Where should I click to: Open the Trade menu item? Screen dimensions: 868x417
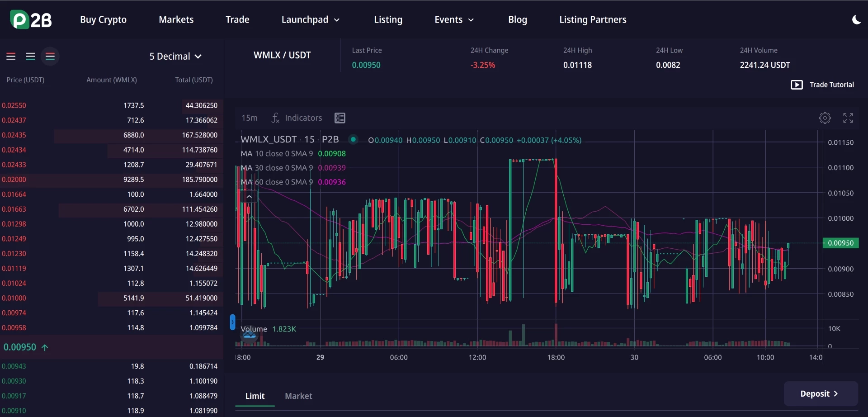coord(237,19)
